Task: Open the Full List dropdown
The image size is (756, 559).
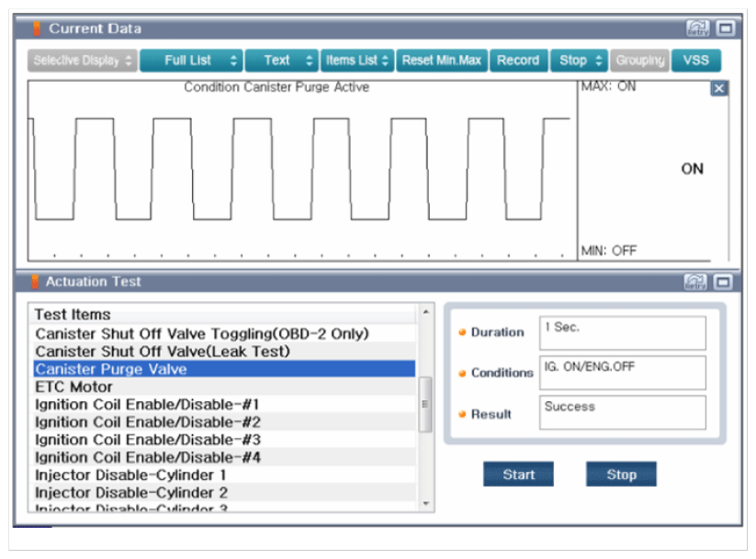Action: coord(191,61)
